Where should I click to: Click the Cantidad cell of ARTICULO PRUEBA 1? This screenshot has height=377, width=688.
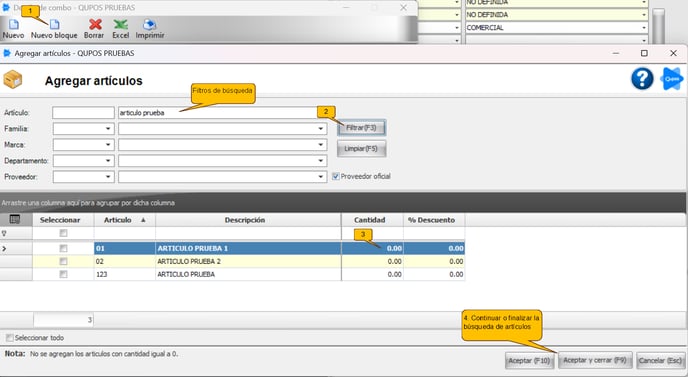[372, 248]
